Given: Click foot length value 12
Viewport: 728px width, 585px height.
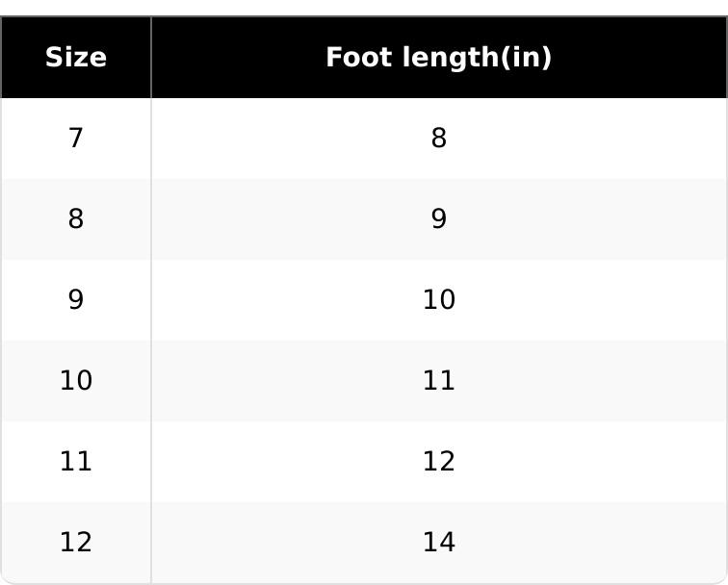Looking at the screenshot, I should pos(438,462).
